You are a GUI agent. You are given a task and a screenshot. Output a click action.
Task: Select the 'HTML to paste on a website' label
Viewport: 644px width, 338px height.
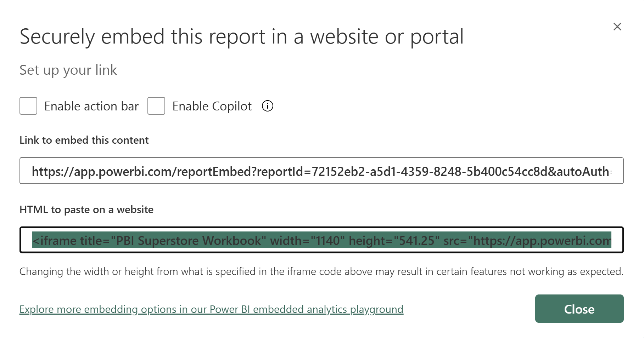pos(86,210)
